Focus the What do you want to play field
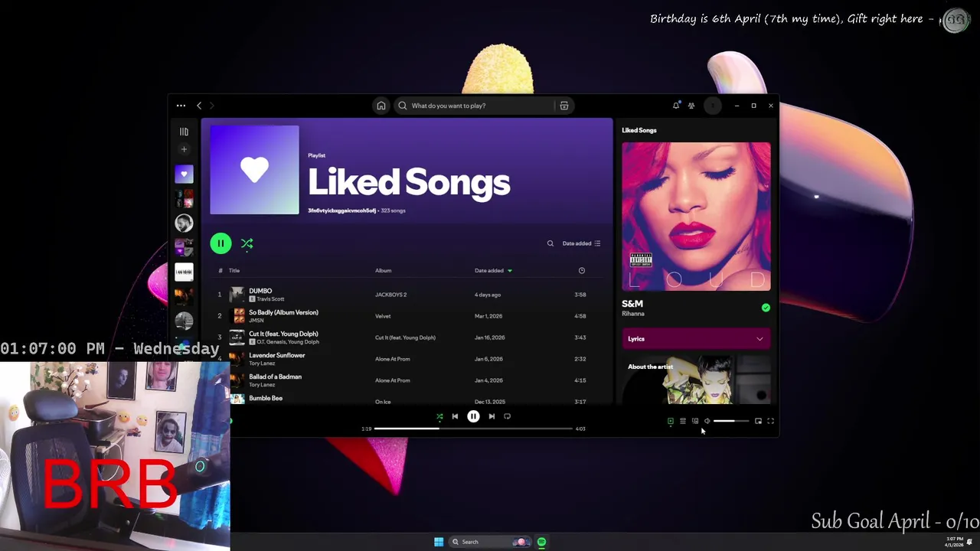The width and height of the screenshot is (980, 551). click(475, 106)
